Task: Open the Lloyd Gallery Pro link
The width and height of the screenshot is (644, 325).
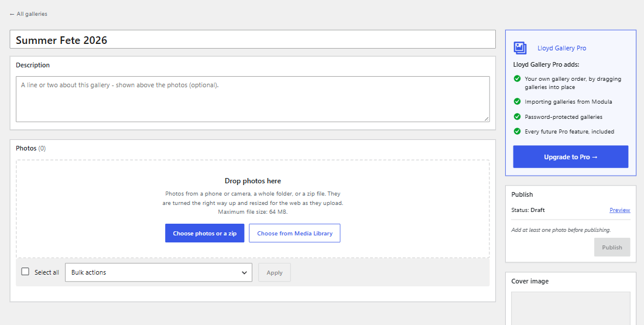Action: pos(561,48)
